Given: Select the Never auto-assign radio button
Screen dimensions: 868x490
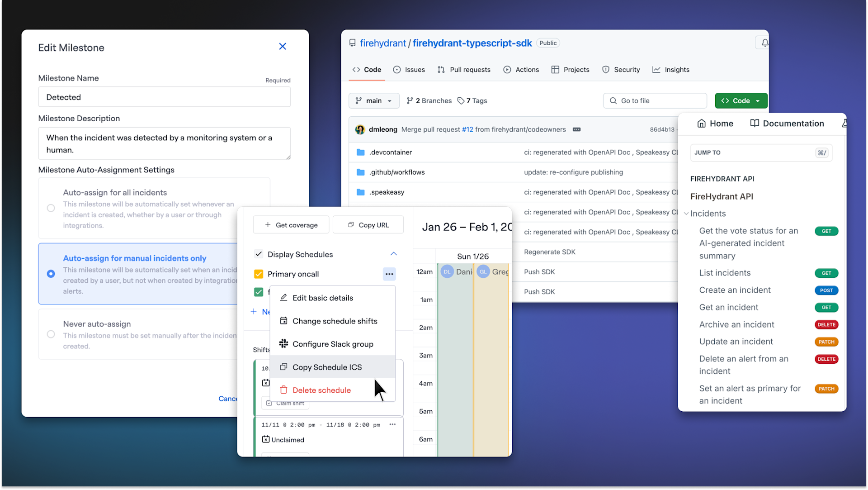Looking at the screenshot, I should pyautogui.click(x=51, y=334).
